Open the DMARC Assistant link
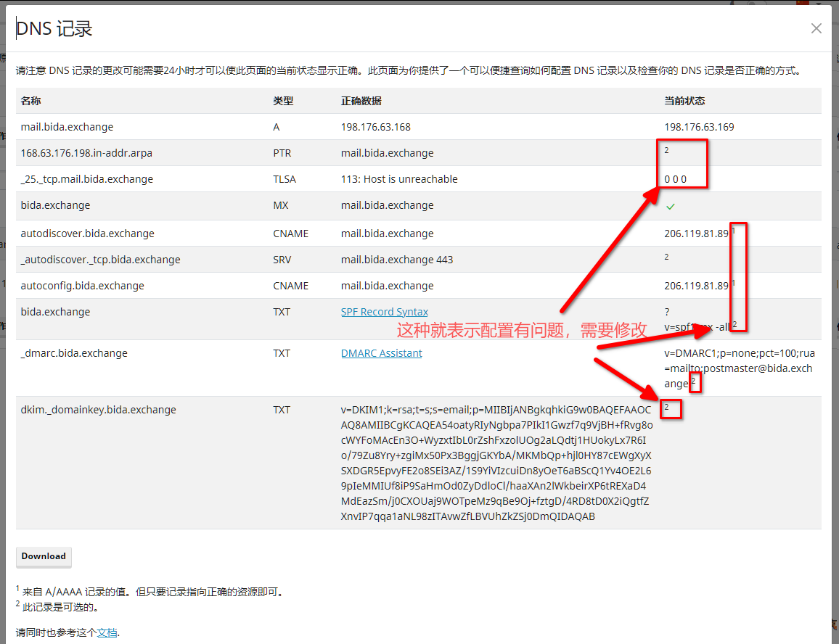This screenshot has height=644, width=839. point(381,353)
